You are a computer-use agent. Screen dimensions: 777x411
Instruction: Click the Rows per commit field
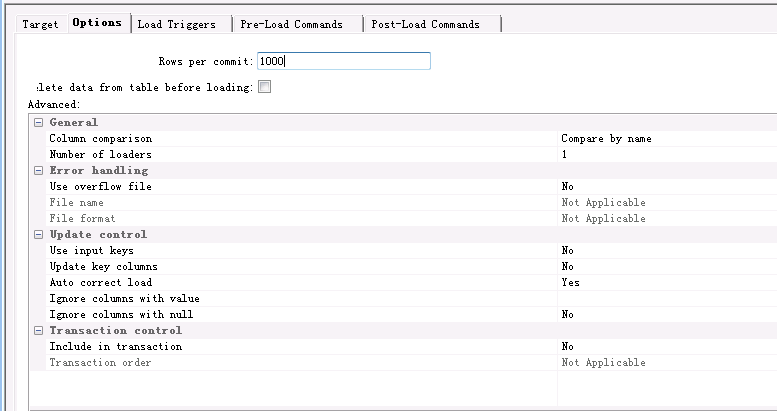[343, 61]
